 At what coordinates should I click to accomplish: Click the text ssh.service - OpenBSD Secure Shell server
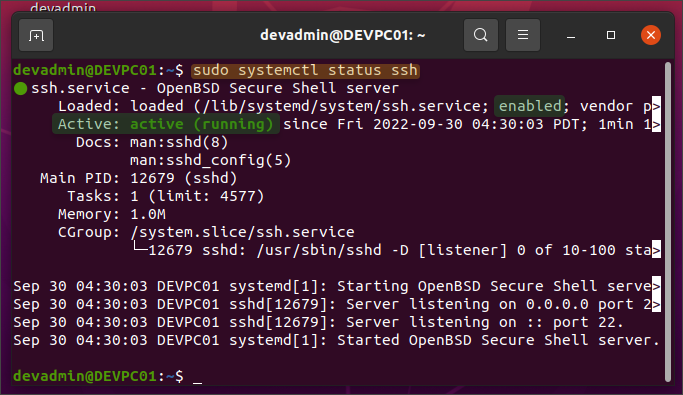pos(215,88)
